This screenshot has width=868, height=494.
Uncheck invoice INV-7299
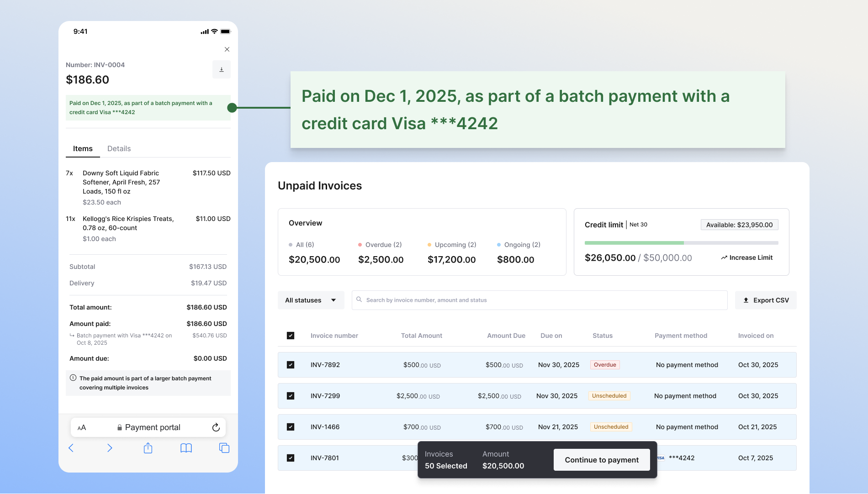pyautogui.click(x=291, y=396)
